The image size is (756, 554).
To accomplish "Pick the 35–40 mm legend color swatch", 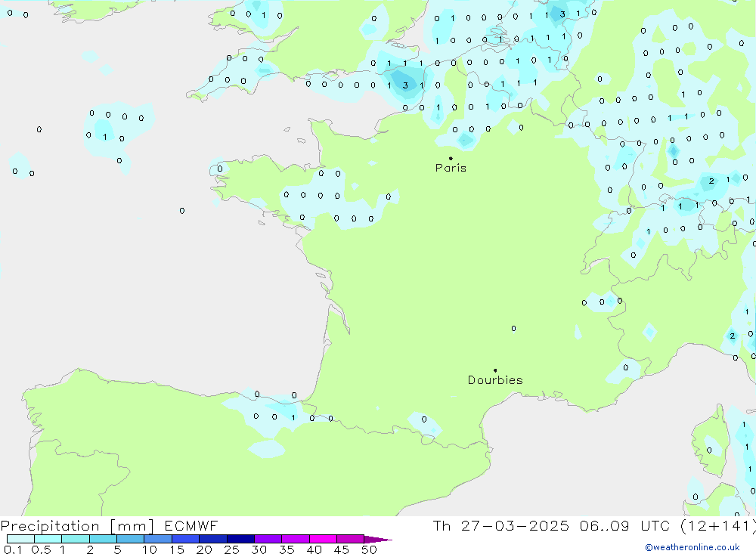I will click(296, 539).
